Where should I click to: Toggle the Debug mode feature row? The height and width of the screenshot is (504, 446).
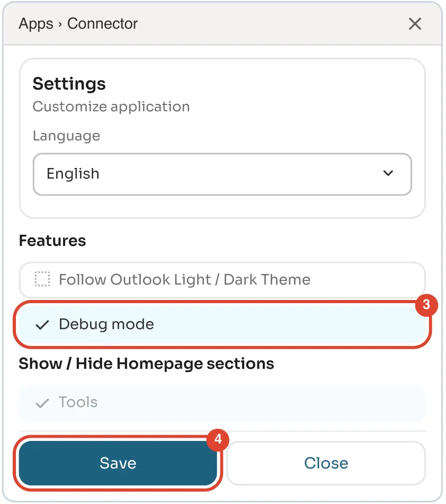tap(222, 324)
